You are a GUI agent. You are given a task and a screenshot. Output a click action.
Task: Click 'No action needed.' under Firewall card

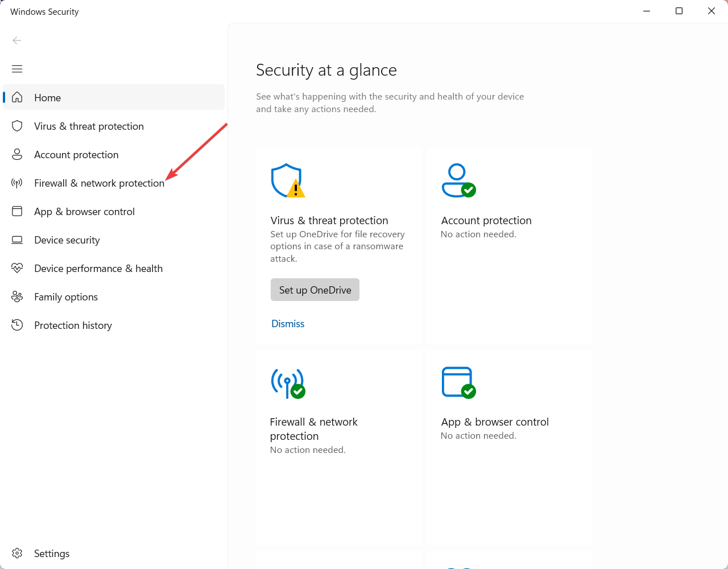(x=308, y=450)
